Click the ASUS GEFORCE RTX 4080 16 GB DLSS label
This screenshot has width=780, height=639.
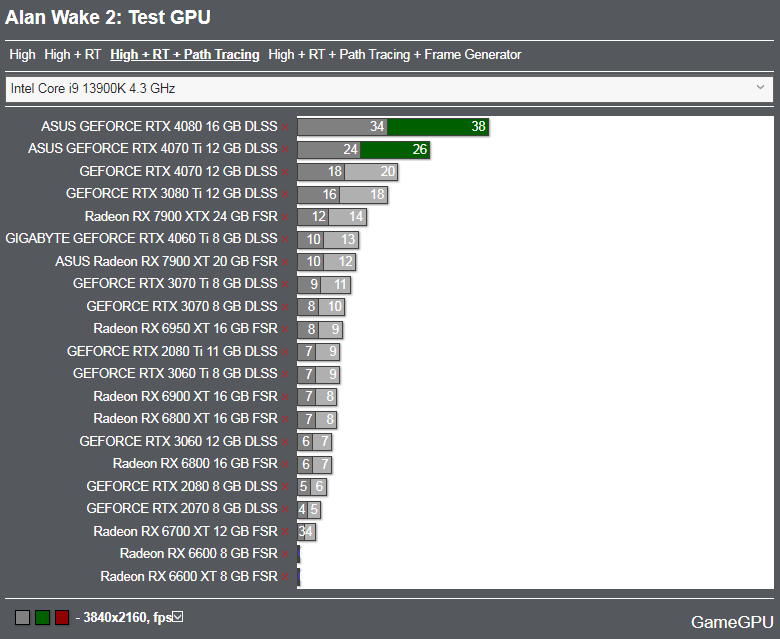coord(159,126)
